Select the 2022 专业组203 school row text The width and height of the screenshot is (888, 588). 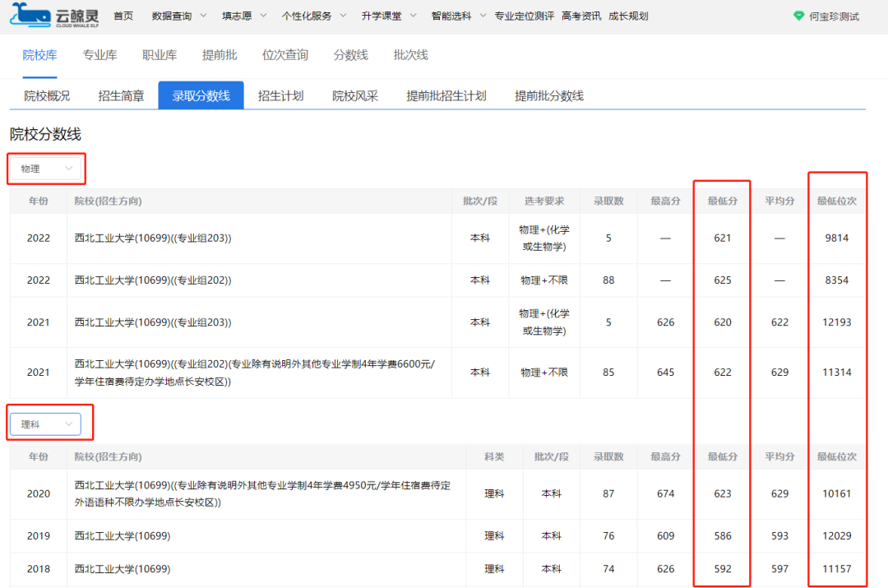(153, 238)
